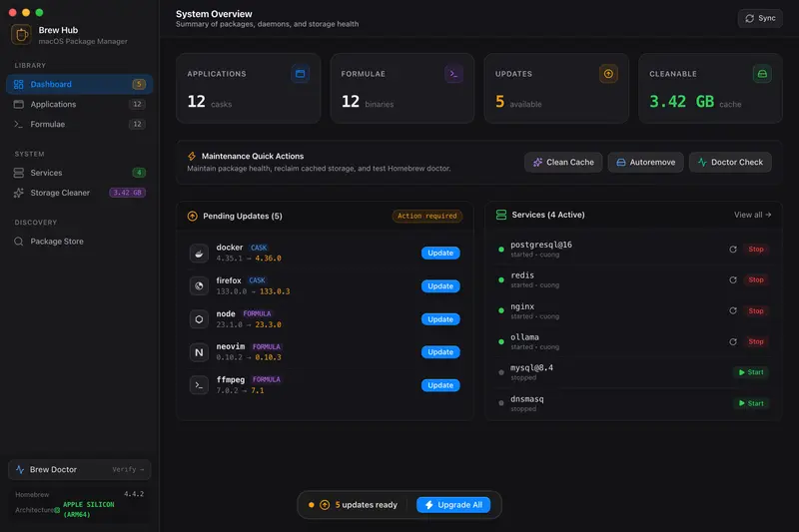Open View all services link
This screenshot has height=532, width=799.
tap(753, 215)
